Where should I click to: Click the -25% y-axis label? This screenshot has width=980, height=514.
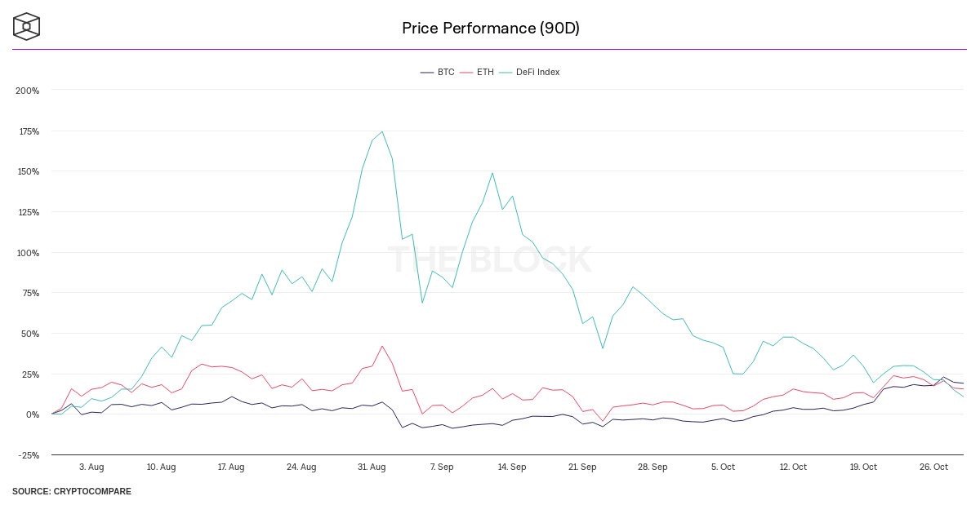[28, 455]
